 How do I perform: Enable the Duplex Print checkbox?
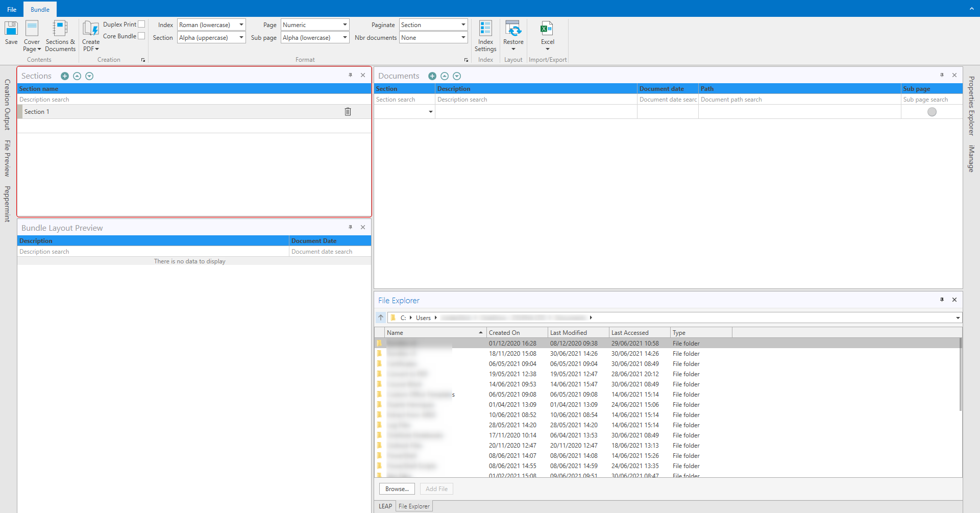pyautogui.click(x=142, y=24)
